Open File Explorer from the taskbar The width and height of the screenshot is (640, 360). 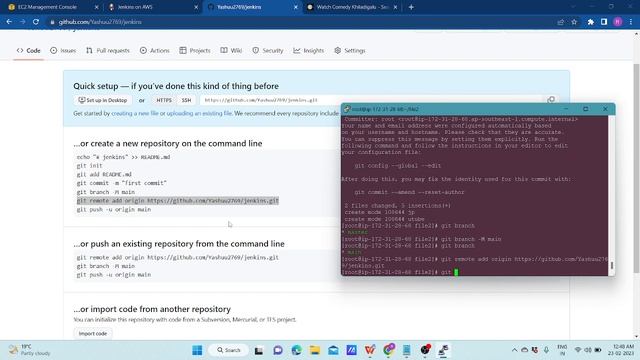[315, 350]
